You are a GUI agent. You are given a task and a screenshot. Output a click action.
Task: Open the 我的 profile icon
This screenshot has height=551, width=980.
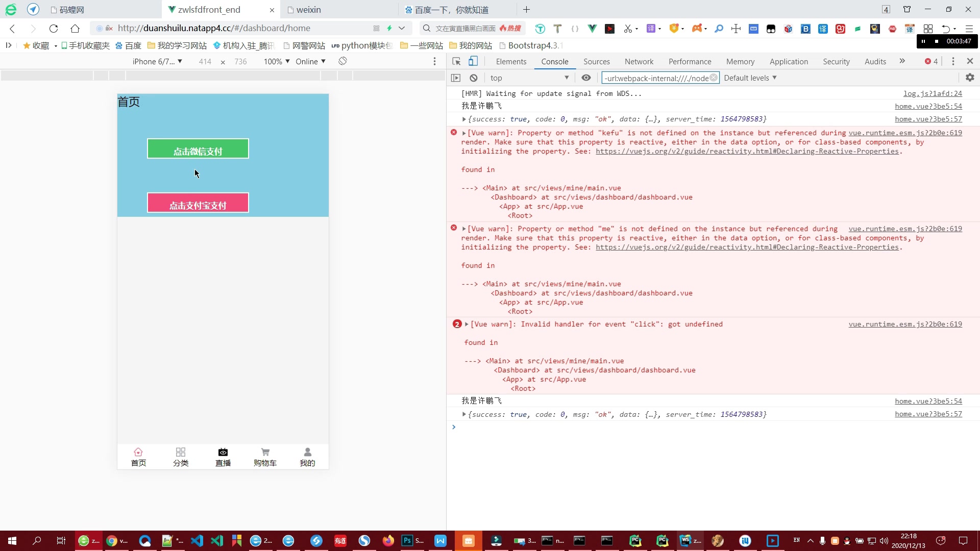pos(307,453)
